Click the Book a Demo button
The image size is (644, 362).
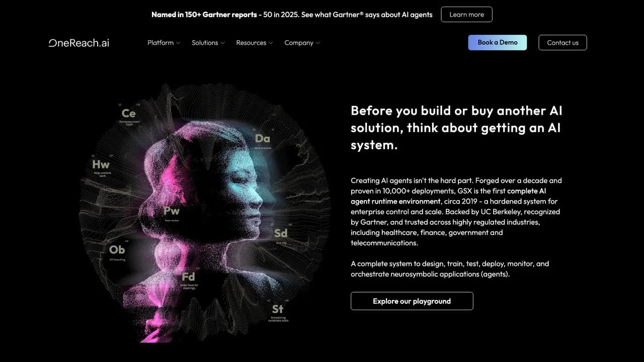[498, 43]
